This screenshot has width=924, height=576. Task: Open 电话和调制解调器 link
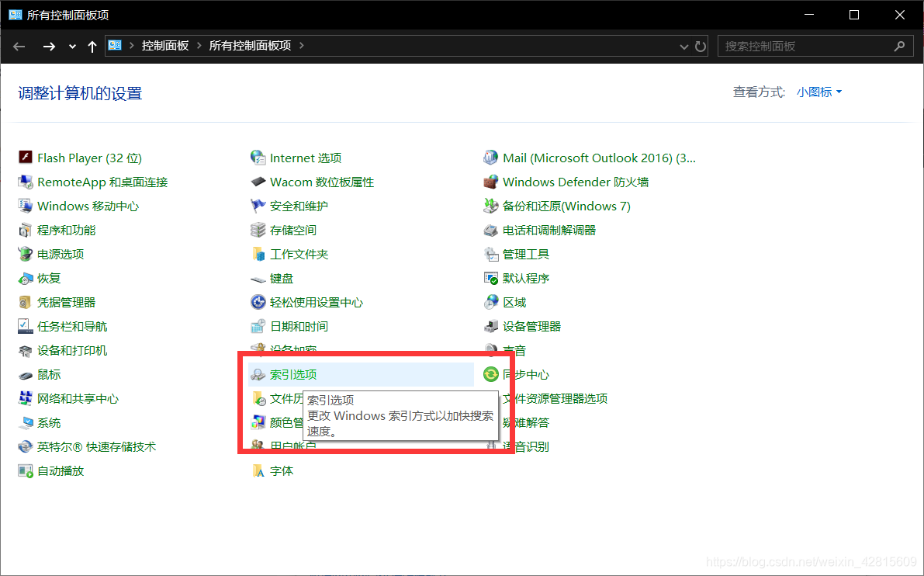pos(549,230)
